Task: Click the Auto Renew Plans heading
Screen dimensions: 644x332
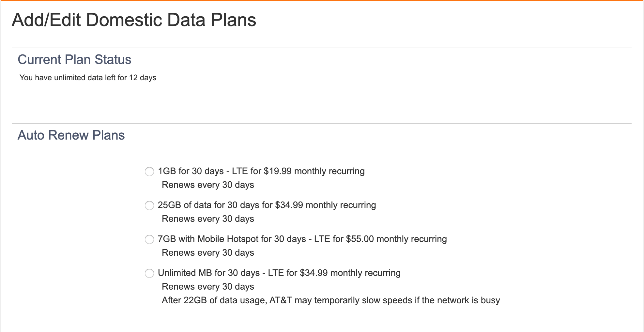Action: pos(71,135)
